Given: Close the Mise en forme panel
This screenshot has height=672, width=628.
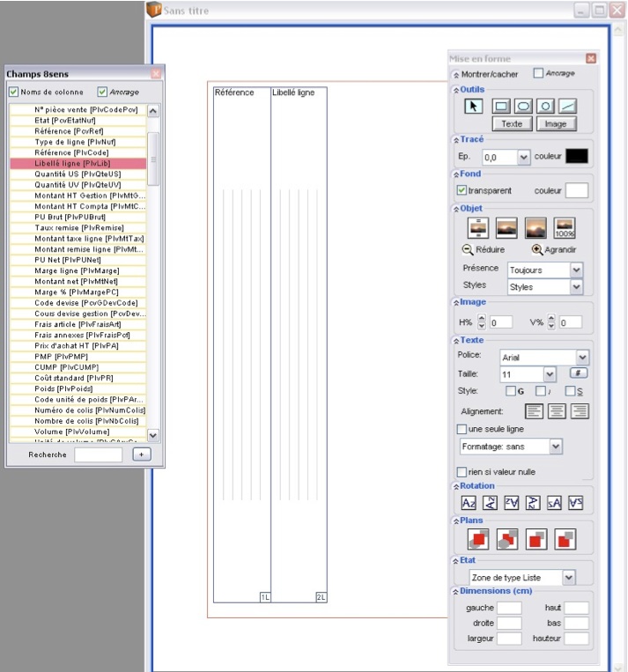Looking at the screenshot, I should point(591,58).
